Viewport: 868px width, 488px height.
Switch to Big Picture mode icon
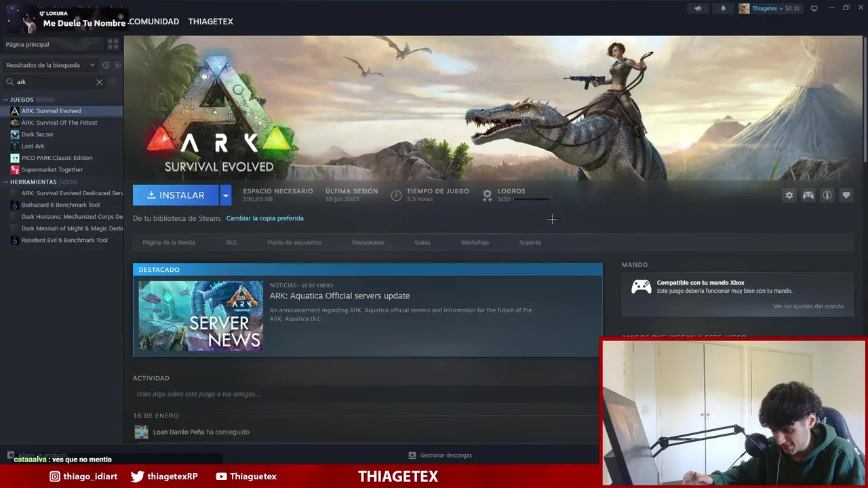(x=814, y=8)
